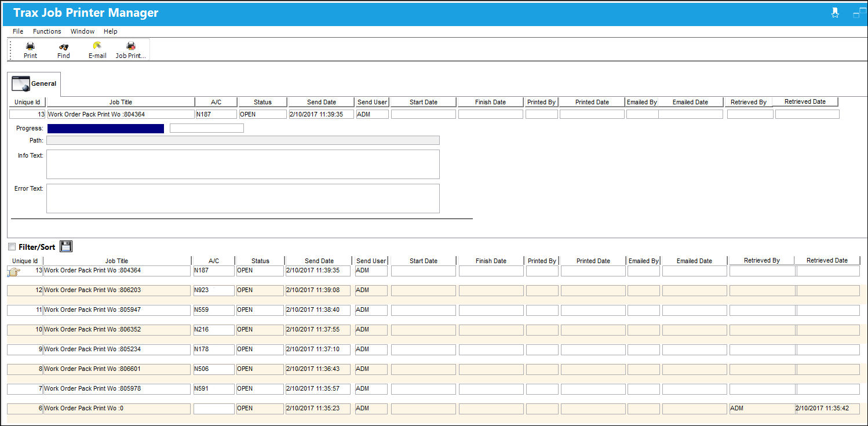Click A/C cell N591
Image resolution: width=868 pixels, height=426 pixels.
[x=214, y=389]
